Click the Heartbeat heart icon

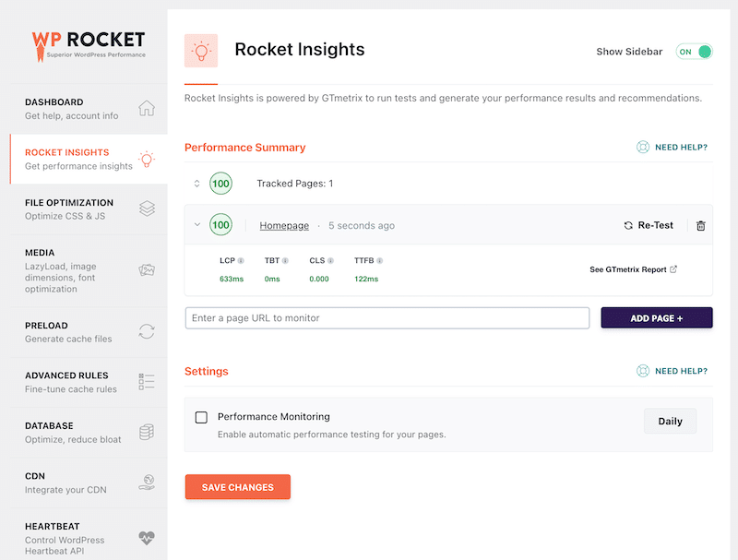click(147, 538)
